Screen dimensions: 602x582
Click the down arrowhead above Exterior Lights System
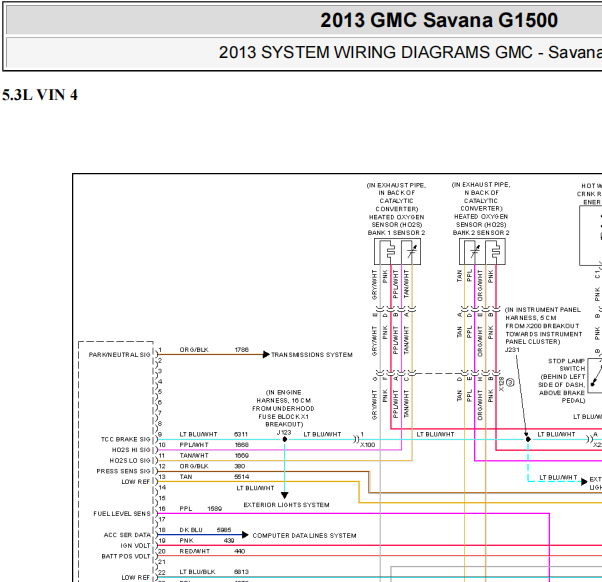pos(284,495)
